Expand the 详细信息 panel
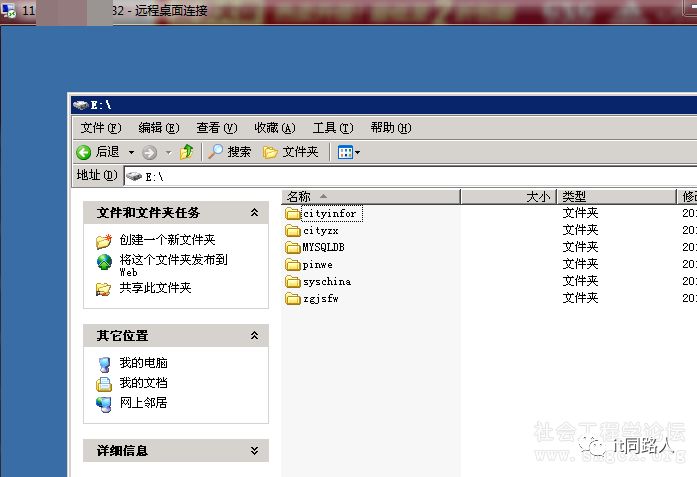Viewport: 697px width, 477px height. coord(254,451)
